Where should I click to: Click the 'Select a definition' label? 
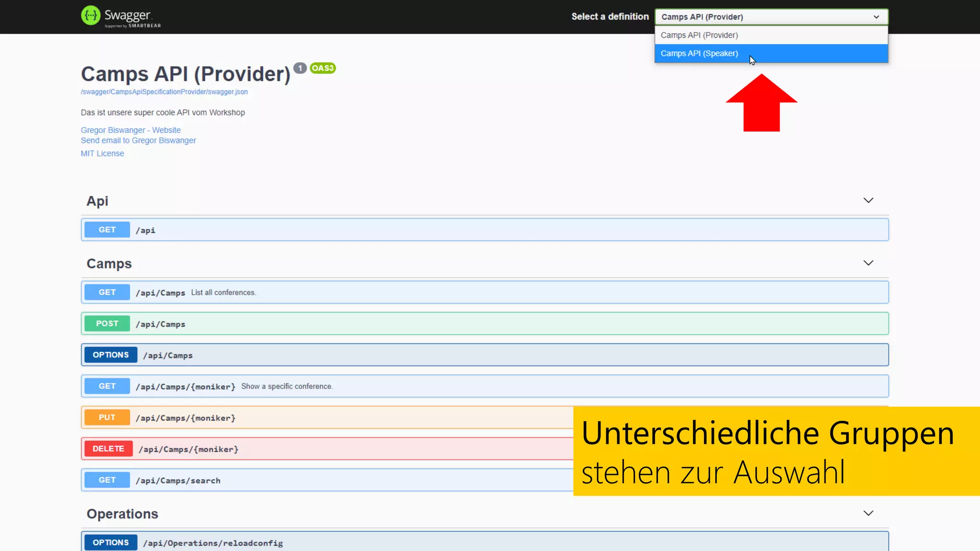pyautogui.click(x=610, y=17)
